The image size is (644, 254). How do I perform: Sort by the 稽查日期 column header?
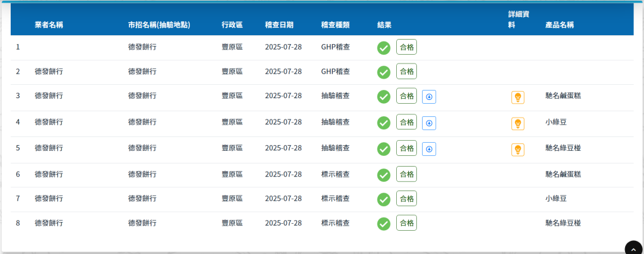(x=279, y=25)
